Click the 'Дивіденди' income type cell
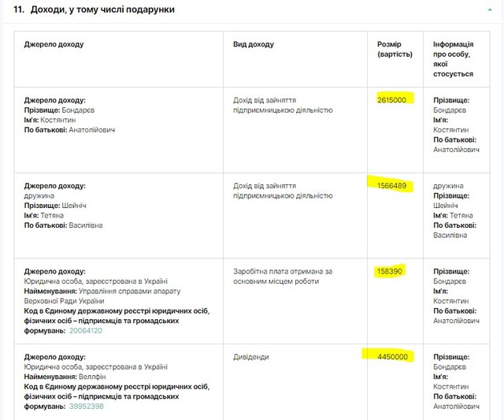Screen dimensions: 504x420 (250, 357)
